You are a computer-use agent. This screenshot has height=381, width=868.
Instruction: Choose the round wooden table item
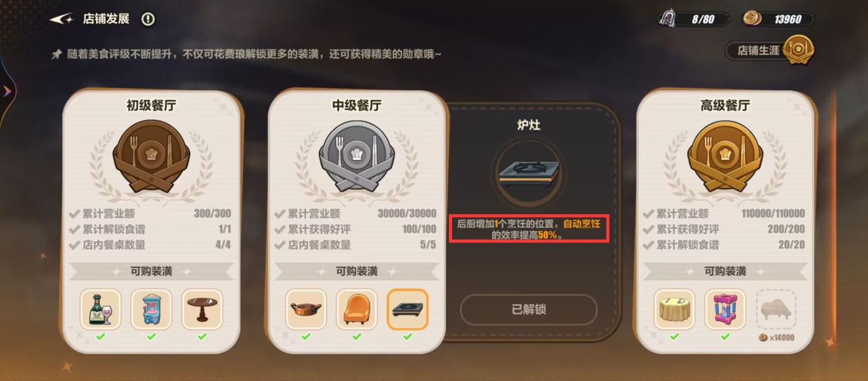pos(202,309)
